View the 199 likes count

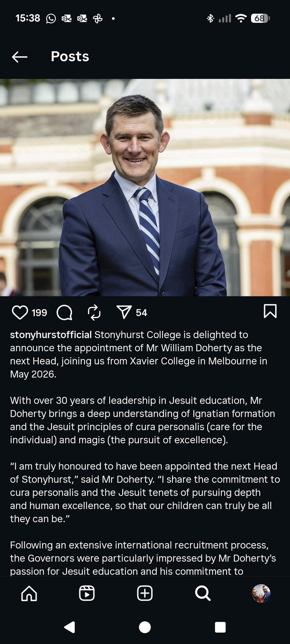tap(39, 313)
